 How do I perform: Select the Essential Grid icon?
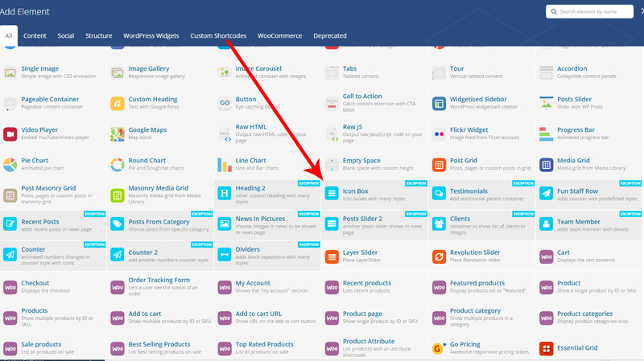[x=546, y=349]
